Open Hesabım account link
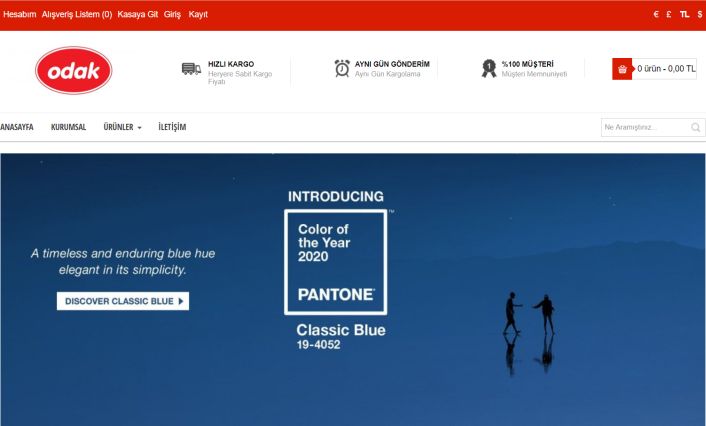 [19, 14]
